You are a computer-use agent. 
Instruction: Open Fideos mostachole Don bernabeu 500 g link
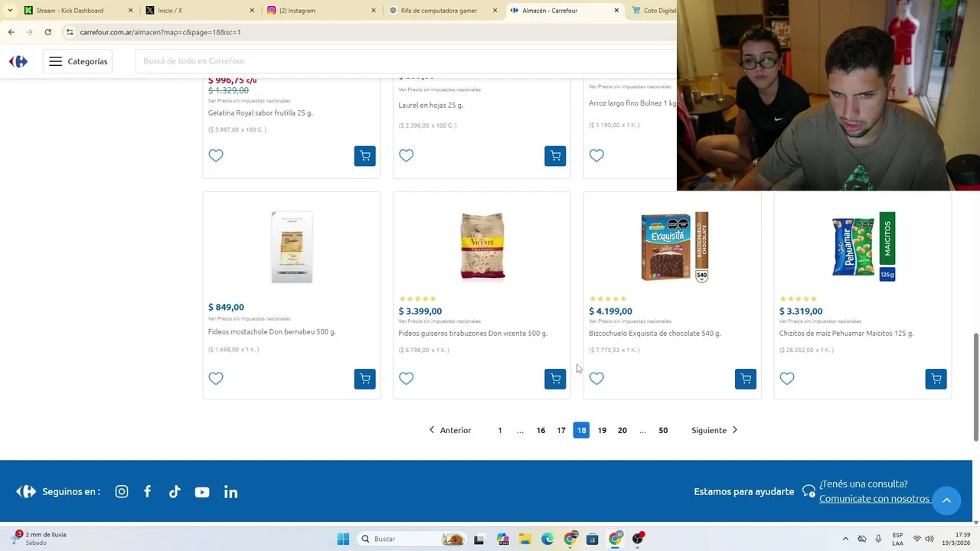coord(272,332)
